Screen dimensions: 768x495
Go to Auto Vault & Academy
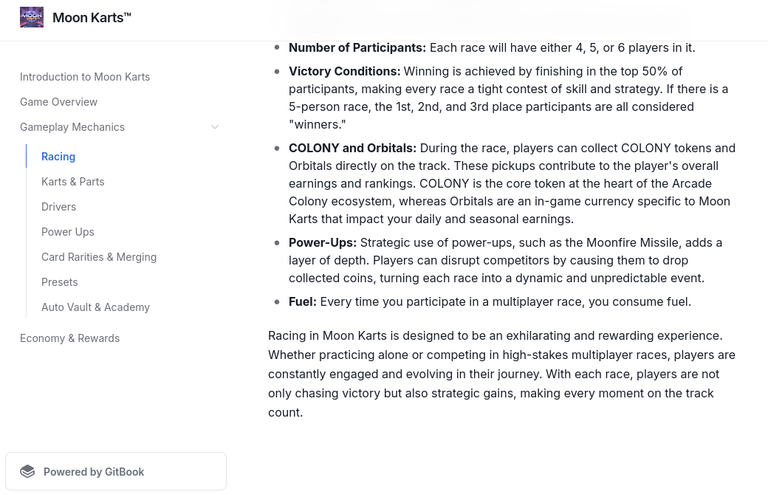pyautogui.click(x=96, y=307)
